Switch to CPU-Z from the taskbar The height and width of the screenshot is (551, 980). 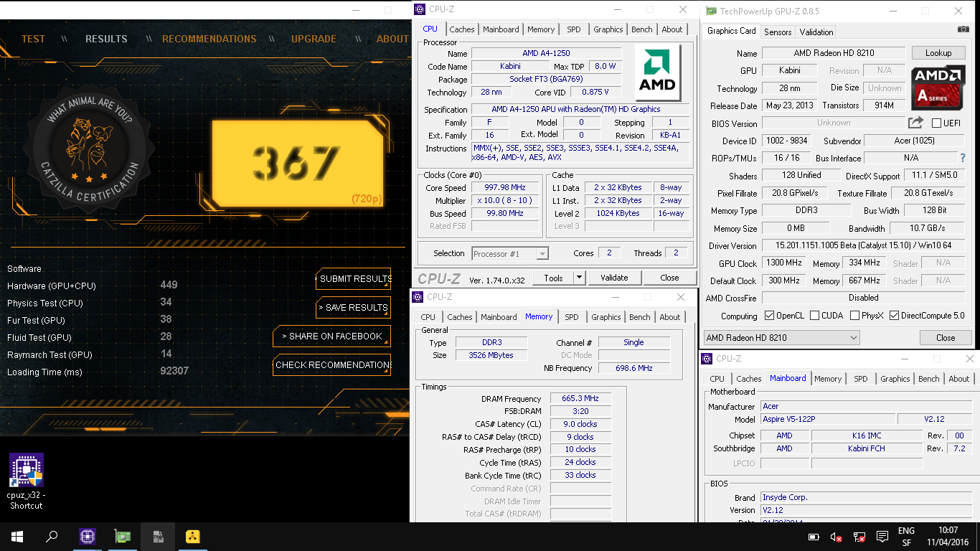click(x=88, y=537)
